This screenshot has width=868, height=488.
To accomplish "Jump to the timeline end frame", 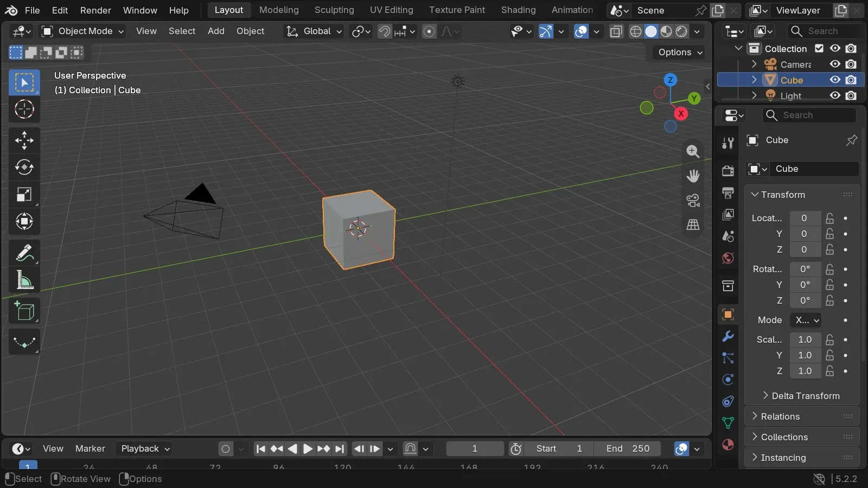I will pos(340,448).
